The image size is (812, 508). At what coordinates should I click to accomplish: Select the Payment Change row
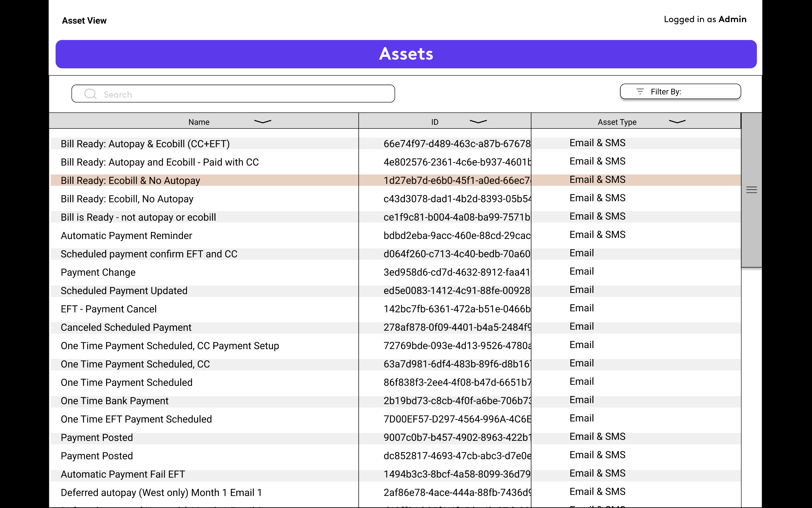pyautogui.click(x=395, y=272)
